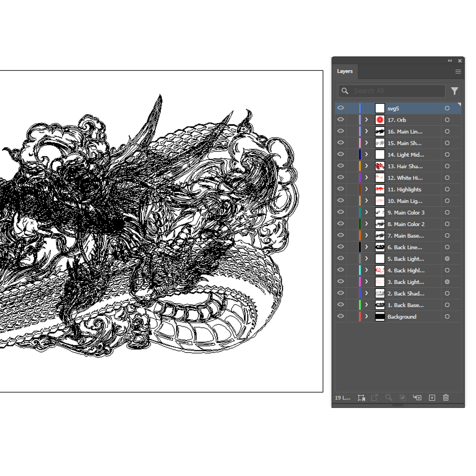Click the Locate Object magnifier icon
This screenshot has width=476, height=476.
tap(389, 398)
